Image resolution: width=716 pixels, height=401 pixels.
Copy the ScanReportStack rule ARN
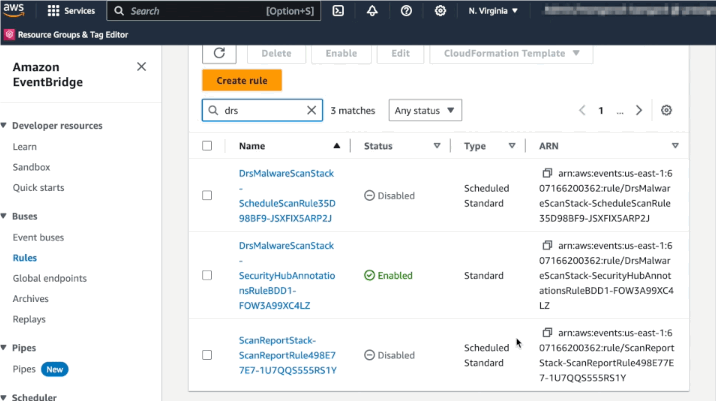[x=547, y=333]
